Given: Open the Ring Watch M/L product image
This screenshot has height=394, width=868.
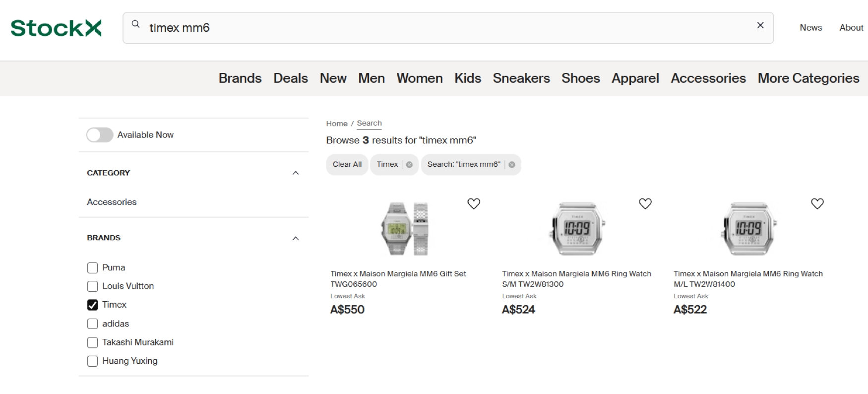Looking at the screenshot, I should tap(748, 229).
